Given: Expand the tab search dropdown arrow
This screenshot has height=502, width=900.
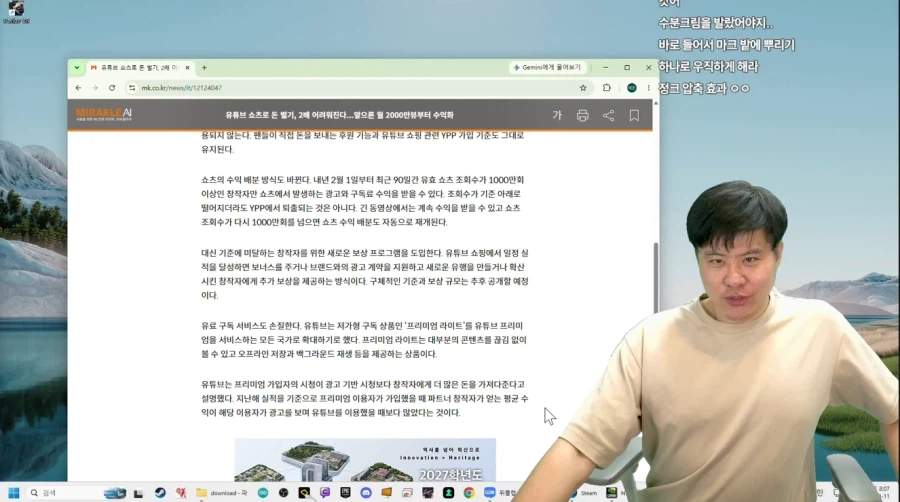Looking at the screenshot, I should click(76, 68).
